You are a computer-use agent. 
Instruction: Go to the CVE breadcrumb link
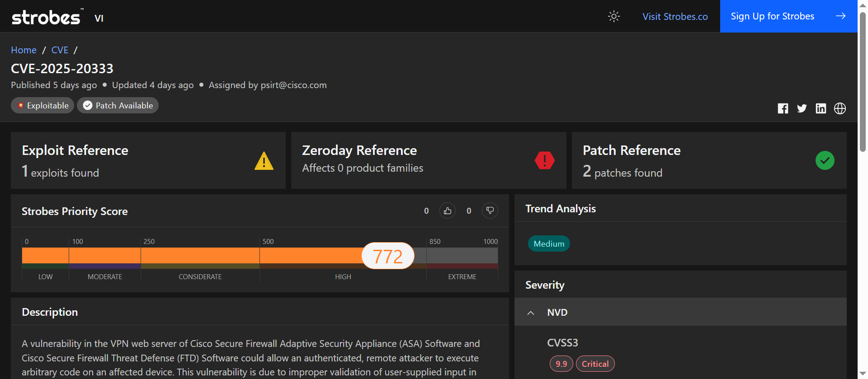pyautogui.click(x=60, y=50)
